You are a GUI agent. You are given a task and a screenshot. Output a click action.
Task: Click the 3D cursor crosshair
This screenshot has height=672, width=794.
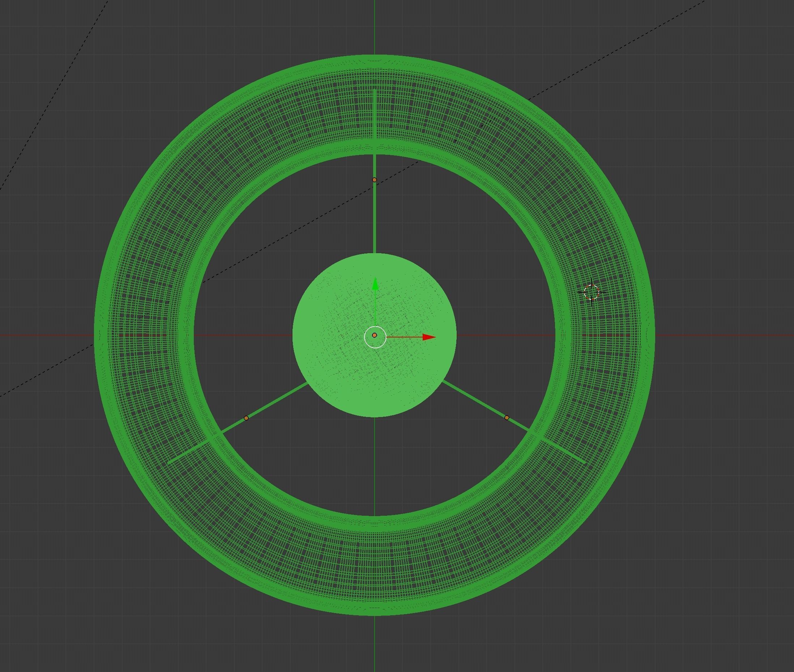(x=592, y=292)
